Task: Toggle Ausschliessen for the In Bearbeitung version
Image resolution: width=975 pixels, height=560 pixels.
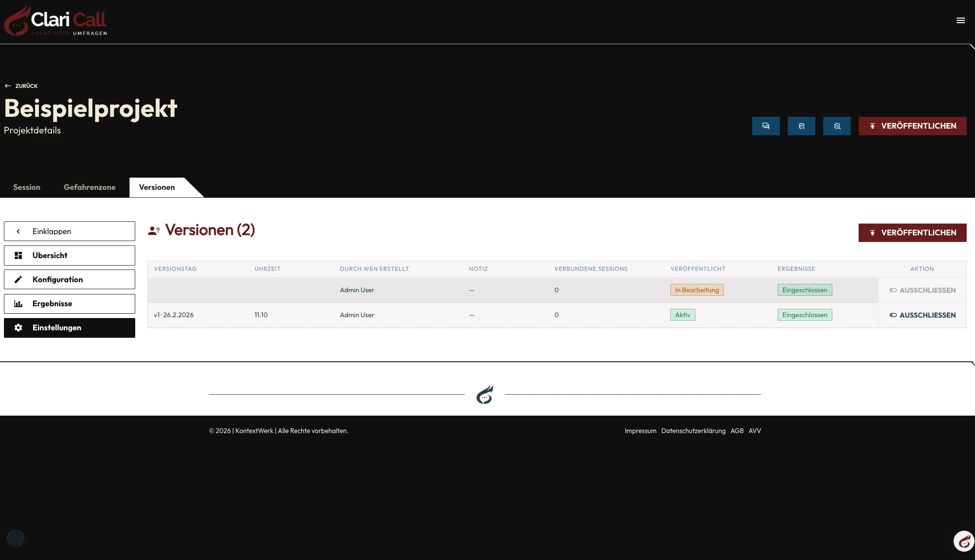Action: click(x=922, y=290)
